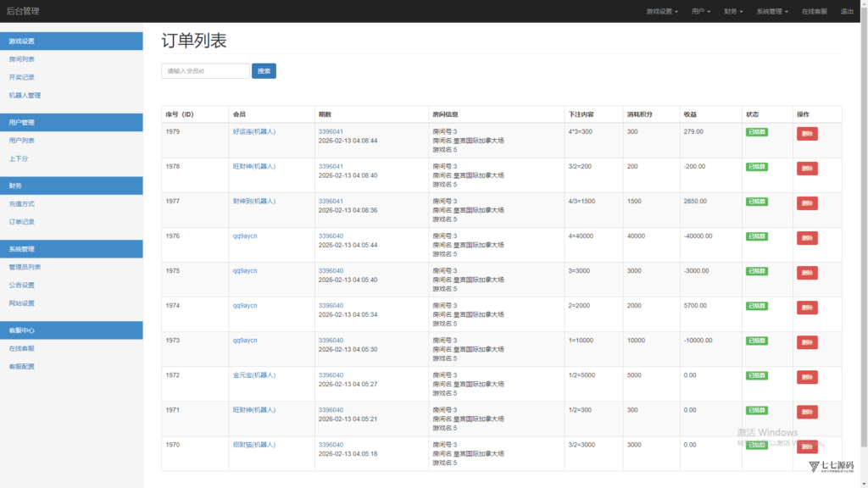Screen dimensions: 868x488
Task: Click the 删除 button for order 1976
Action: point(807,238)
